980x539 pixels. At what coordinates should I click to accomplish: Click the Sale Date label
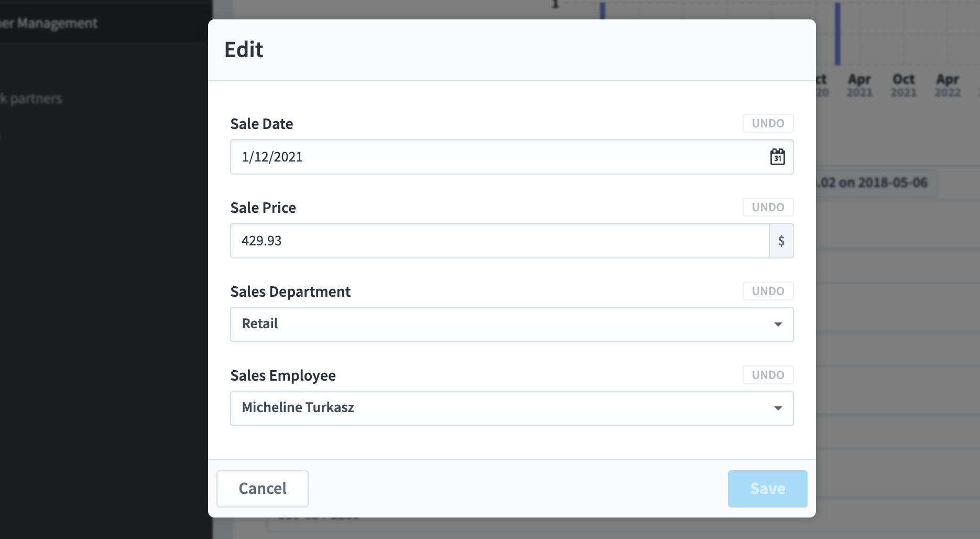click(262, 124)
